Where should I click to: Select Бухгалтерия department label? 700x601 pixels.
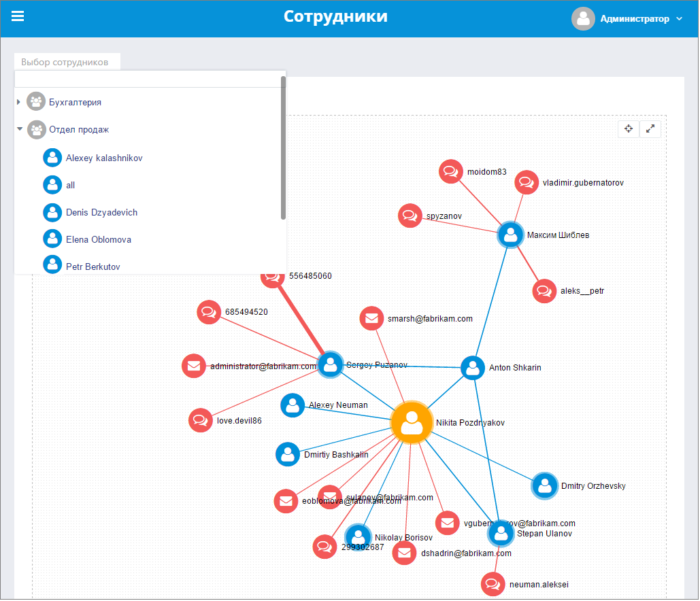tap(75, 102)
